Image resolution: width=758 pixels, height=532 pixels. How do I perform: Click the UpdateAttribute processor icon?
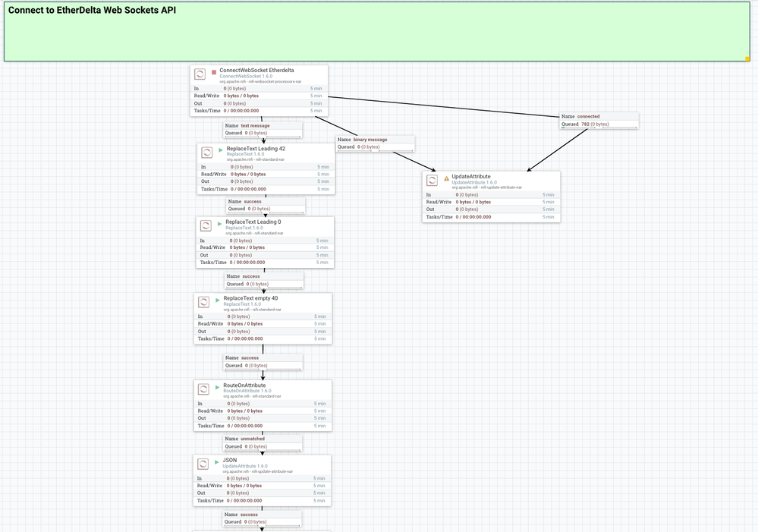[x=431, y=179]
